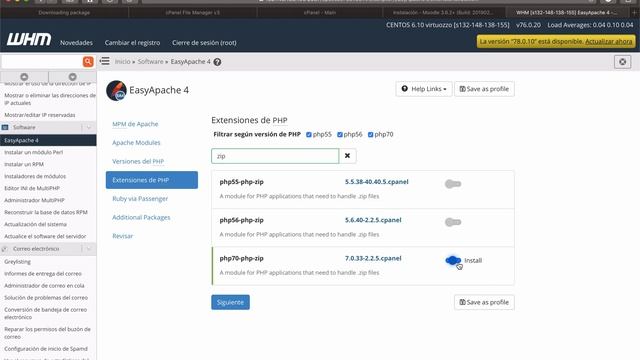The width and height of the screenshot is (640, 360).
Task: Collapse the Correo electrónico section chevron
Action: [89, 249]
